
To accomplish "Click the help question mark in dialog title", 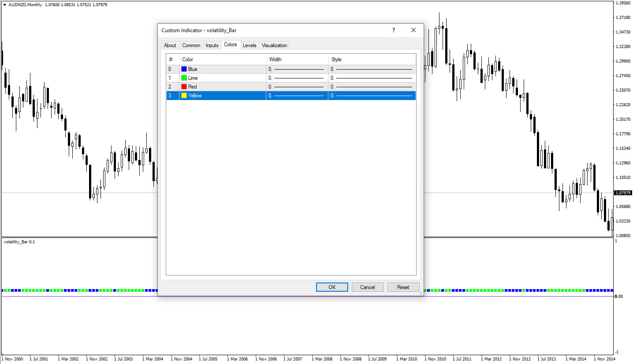I will click(394, 30).
